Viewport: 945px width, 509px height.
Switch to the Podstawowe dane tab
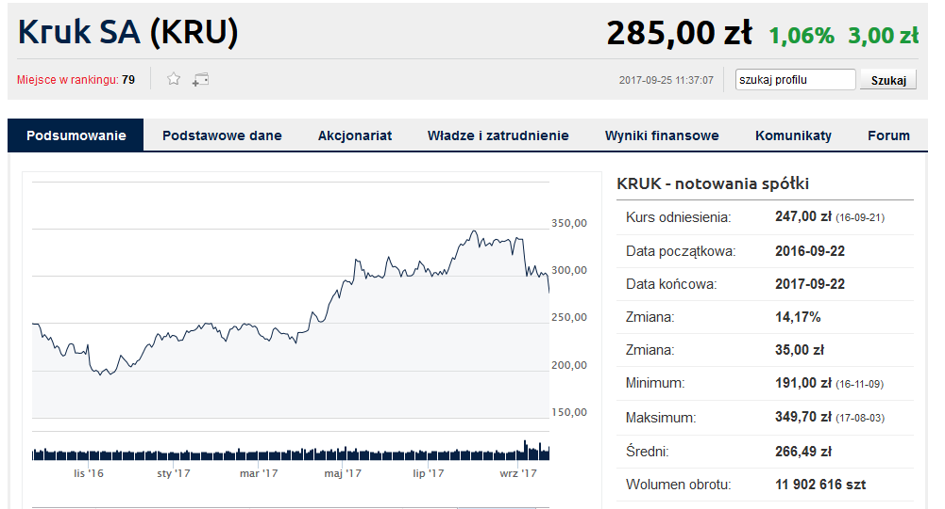222,136
